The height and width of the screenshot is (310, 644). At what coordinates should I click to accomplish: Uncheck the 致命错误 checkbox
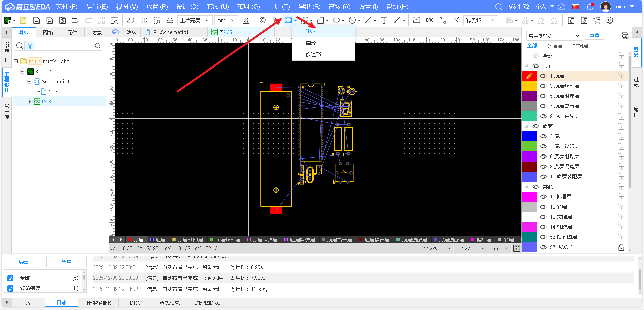coord(10,289)
